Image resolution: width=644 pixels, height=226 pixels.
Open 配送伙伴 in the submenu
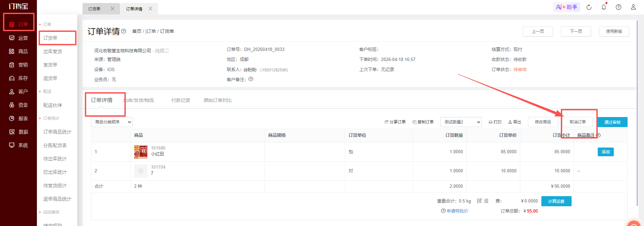click(53, 105)
